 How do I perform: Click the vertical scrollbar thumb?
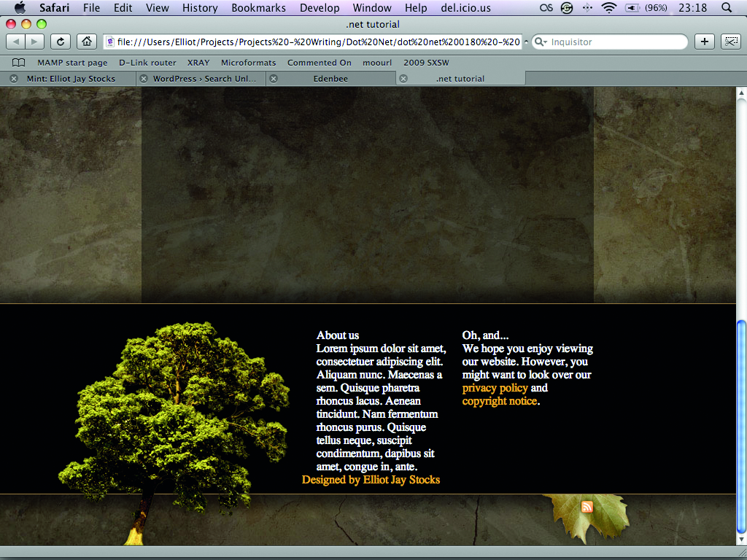click(741, 427)
